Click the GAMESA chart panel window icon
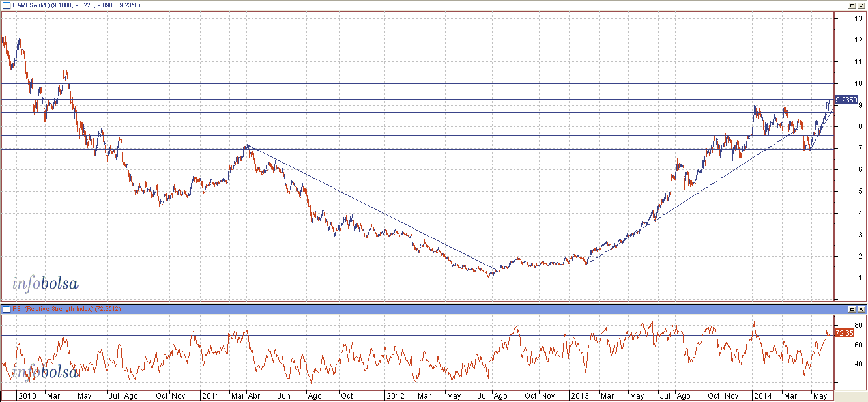Image resolution: width=868 pixels, height=402 pixels. (5, 5)
